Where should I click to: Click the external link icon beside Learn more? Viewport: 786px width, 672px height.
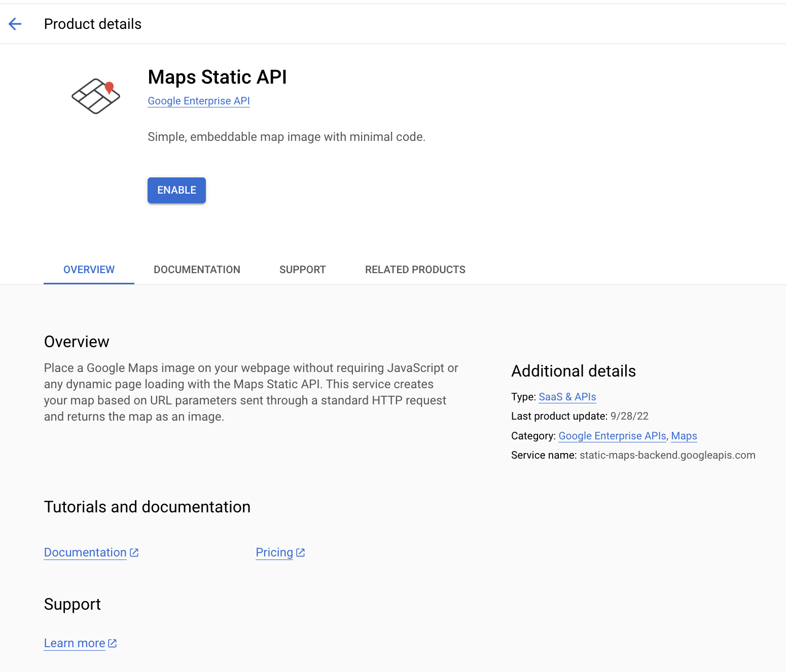click(112, 643)
